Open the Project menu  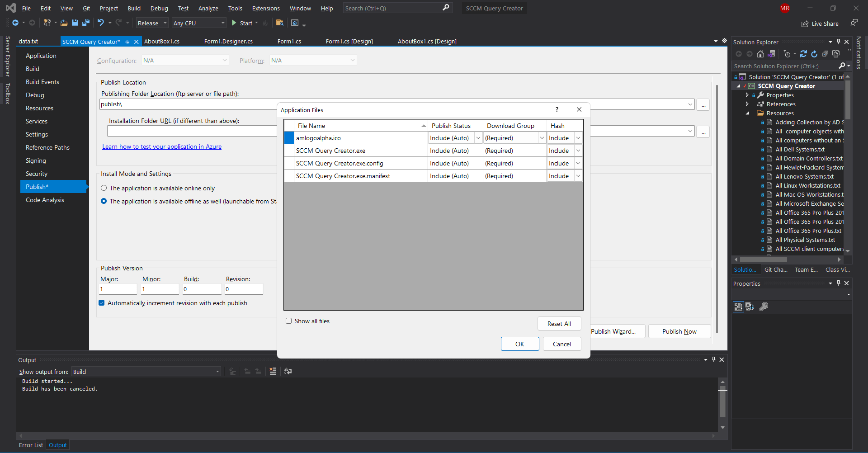tap(108, 8)
